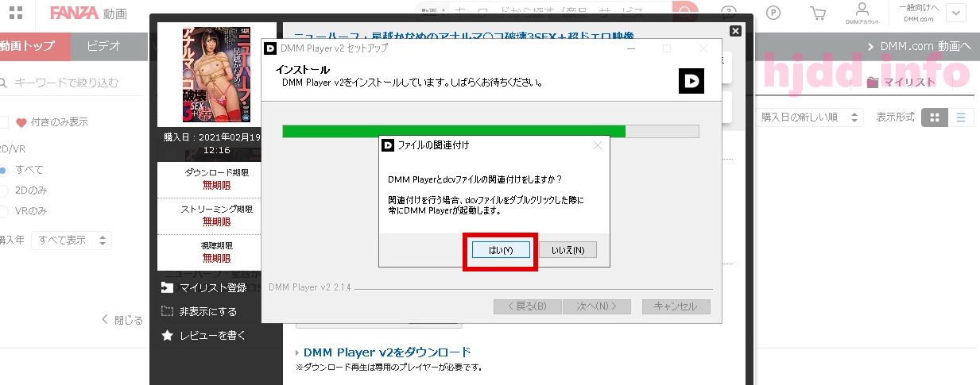Click the DMM icon in the ファイルの関連付け title bar
This screenshot has height=385, width=980.
[388, 145]
